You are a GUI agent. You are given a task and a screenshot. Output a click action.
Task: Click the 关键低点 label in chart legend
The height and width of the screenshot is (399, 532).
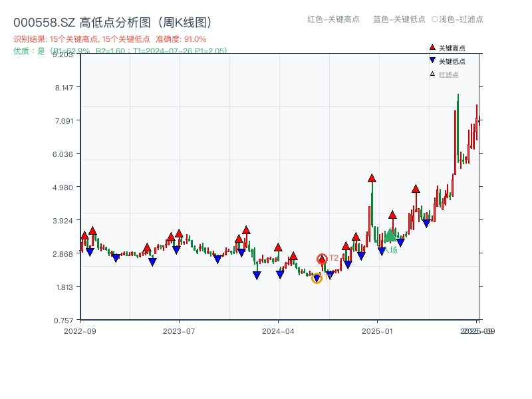pos(452,61)
